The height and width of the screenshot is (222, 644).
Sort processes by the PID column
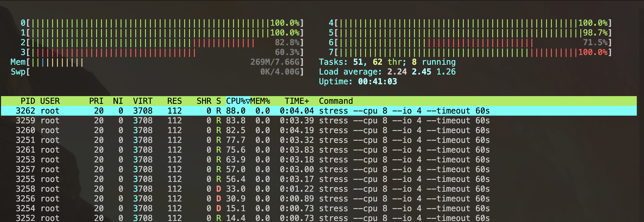point(28,101)
